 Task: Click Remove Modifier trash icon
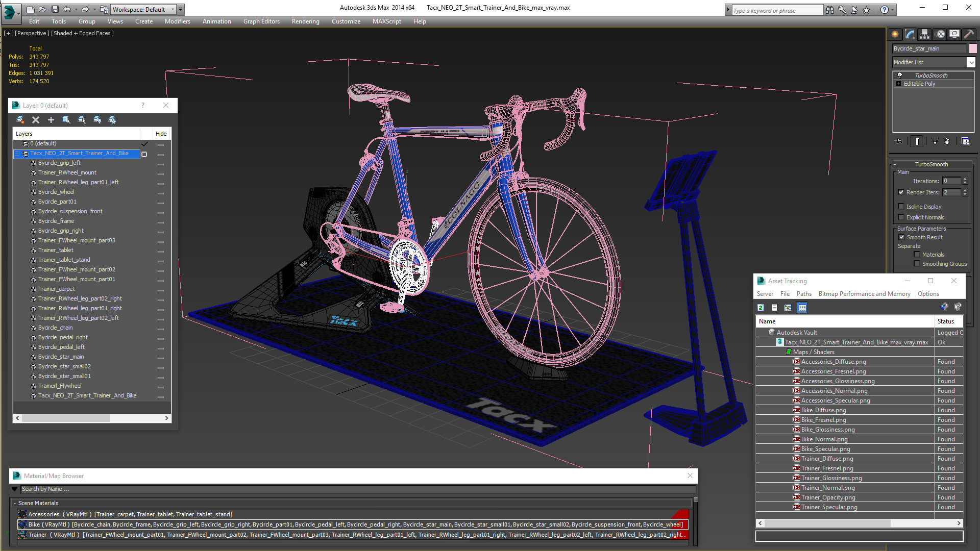[x=947, y=141]
